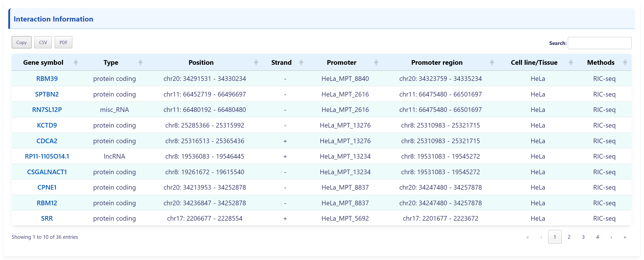Sort table by Promoter region column
Viewport: 644px width, 260px height.
click(437, 63)
